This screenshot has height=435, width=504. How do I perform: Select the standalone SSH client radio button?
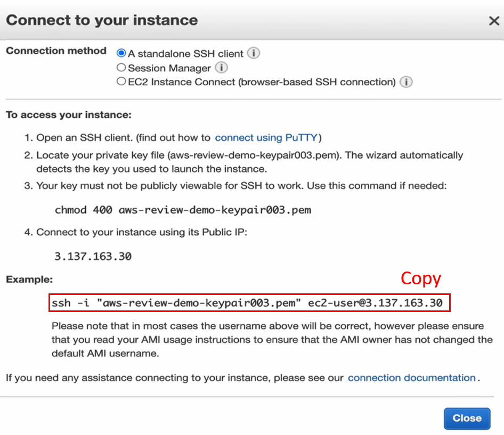pyautogui.click(x=121, y=53)
